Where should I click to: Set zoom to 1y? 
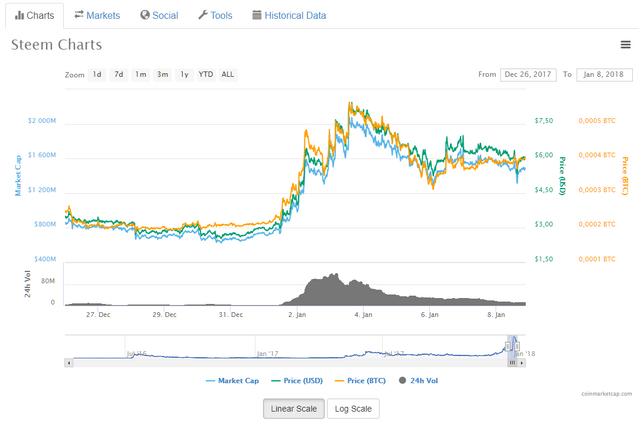tap(184, 75)
